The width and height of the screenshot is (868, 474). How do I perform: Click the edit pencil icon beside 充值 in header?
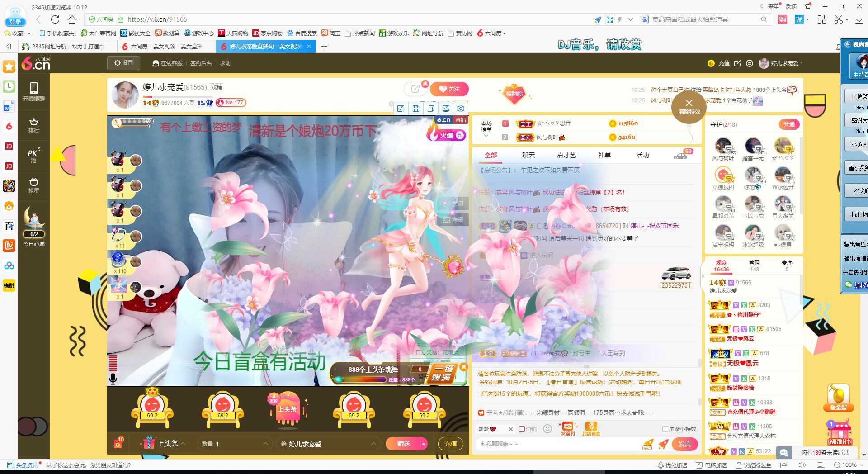(737, 63)
